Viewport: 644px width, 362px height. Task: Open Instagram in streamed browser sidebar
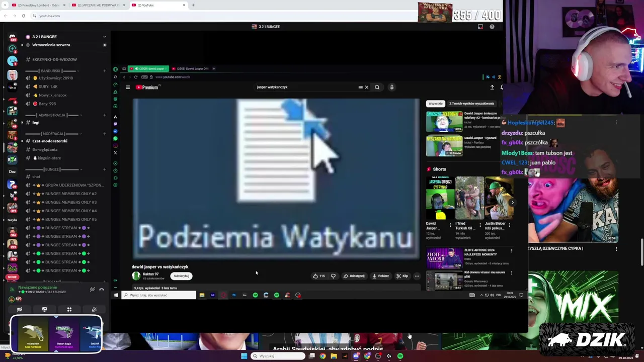click(115, 146)
